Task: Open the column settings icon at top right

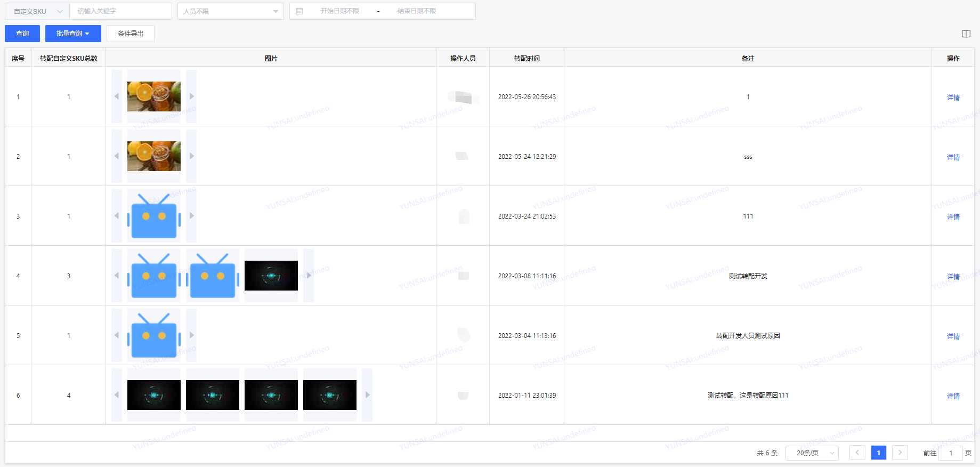Action: [966, 34]
